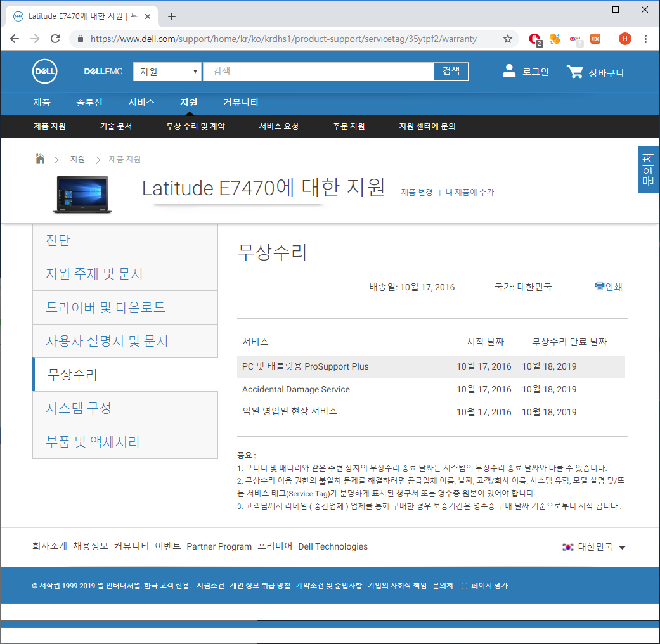Open 드라이버 및 다운로드 sidebar tab

[x=125, y=307]
